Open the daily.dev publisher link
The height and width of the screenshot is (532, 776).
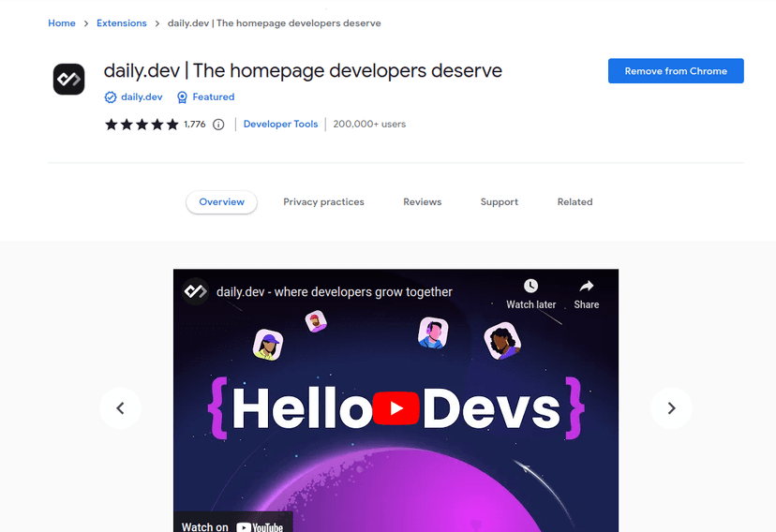[x=142, y=96]
